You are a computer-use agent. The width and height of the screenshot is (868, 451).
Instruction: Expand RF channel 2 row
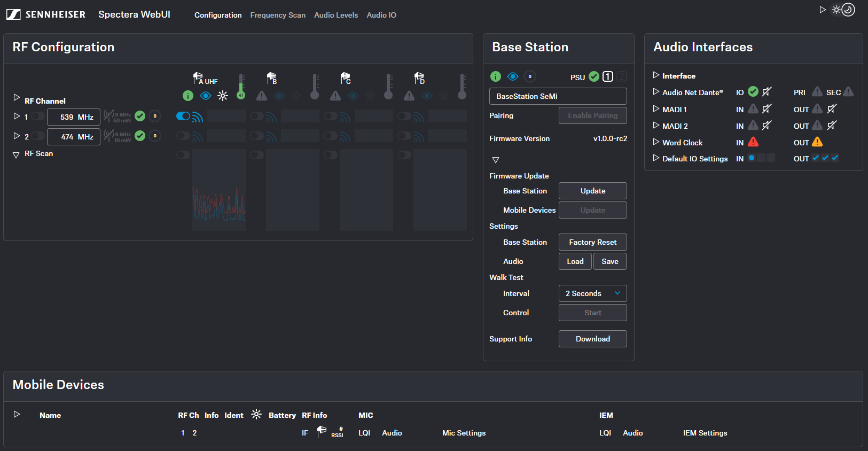point(17,136)
